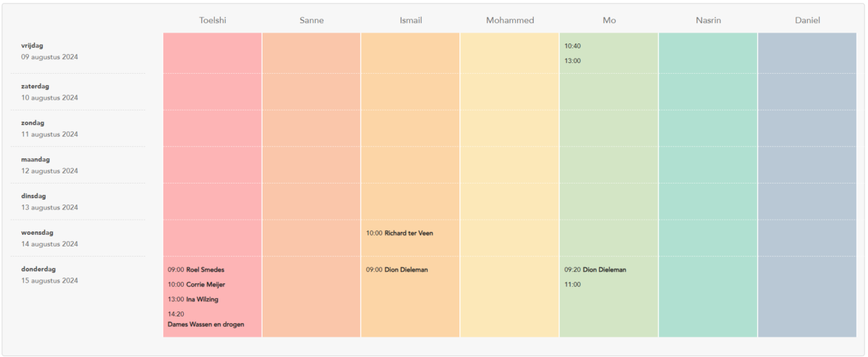
Task: Select Dion Dieleman 09:00 in Ismail's column
Action: pos(396,270)
